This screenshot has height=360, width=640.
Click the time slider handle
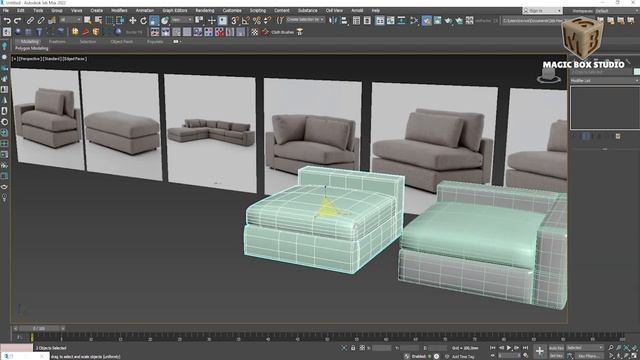click(x=40, y=328)
